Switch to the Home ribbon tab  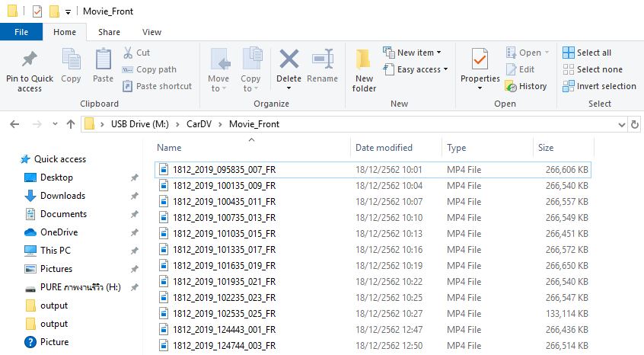pos(65,32)
